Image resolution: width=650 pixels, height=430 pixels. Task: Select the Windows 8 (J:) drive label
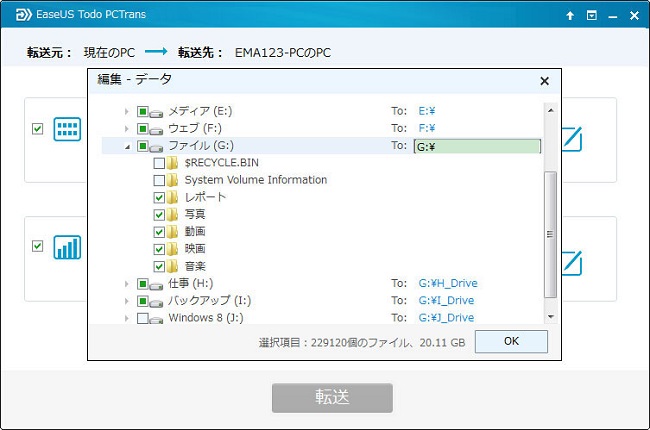206,318
